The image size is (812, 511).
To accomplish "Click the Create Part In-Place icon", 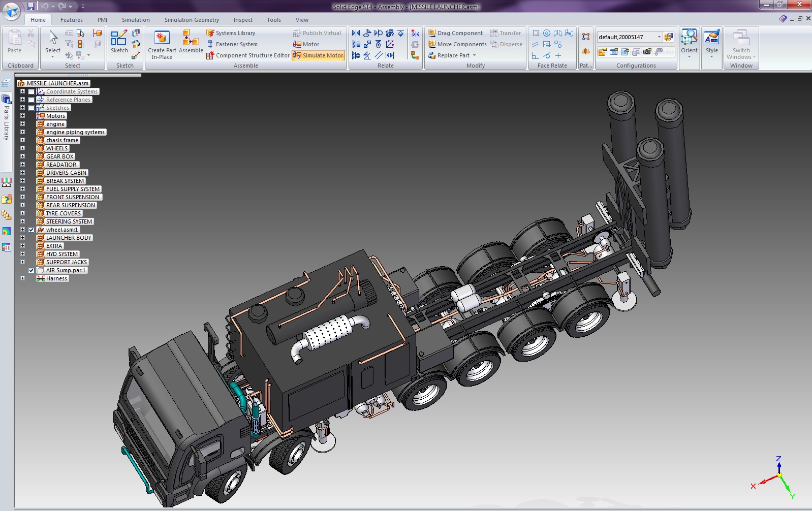I will [162, 39].
